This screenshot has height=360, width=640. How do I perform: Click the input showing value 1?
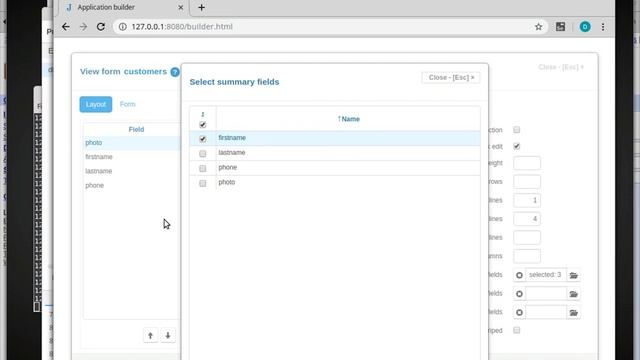(x=527, y=200)
